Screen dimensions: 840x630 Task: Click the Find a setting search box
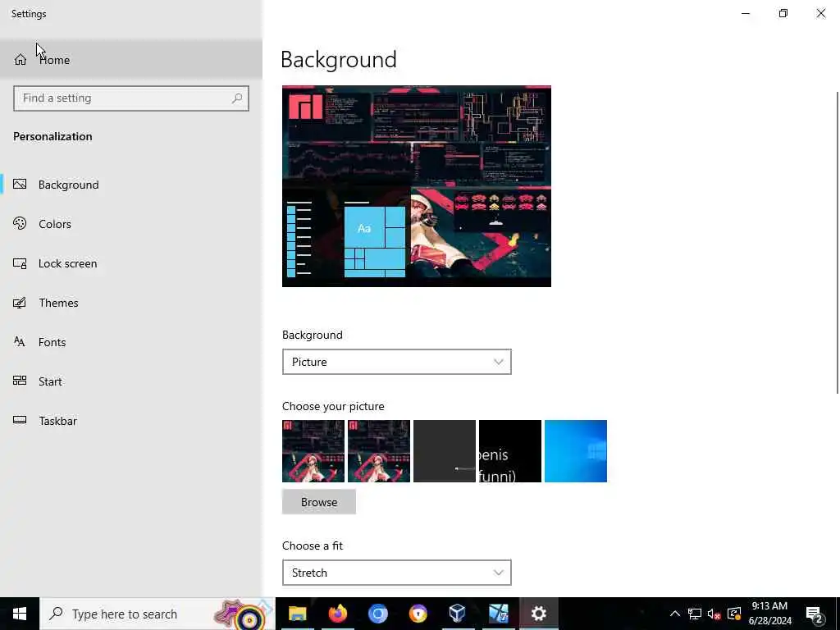(130, 98)
